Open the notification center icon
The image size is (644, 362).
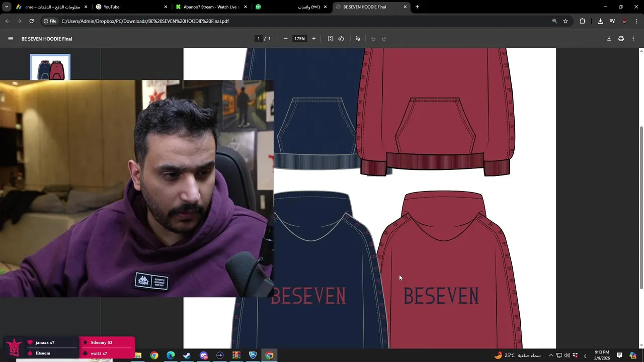(x=619, y=355)
